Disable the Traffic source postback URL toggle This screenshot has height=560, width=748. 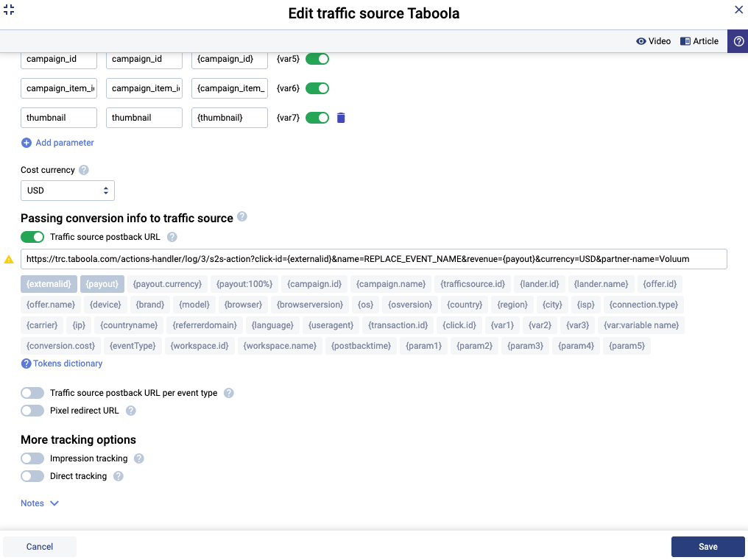pyautogui.click(x=32, y=237)
